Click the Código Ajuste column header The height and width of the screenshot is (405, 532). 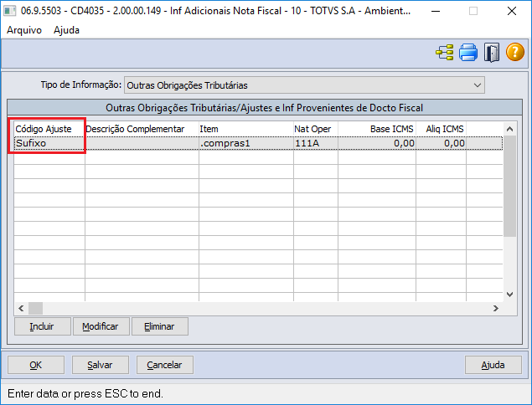(x=49, y=129)
